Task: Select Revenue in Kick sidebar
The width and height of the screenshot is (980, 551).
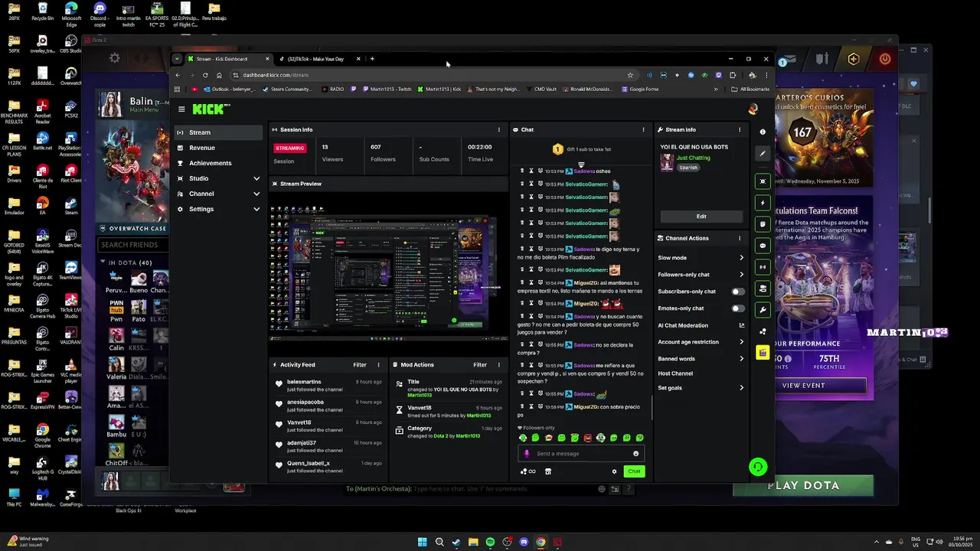Action: [218, 148]
